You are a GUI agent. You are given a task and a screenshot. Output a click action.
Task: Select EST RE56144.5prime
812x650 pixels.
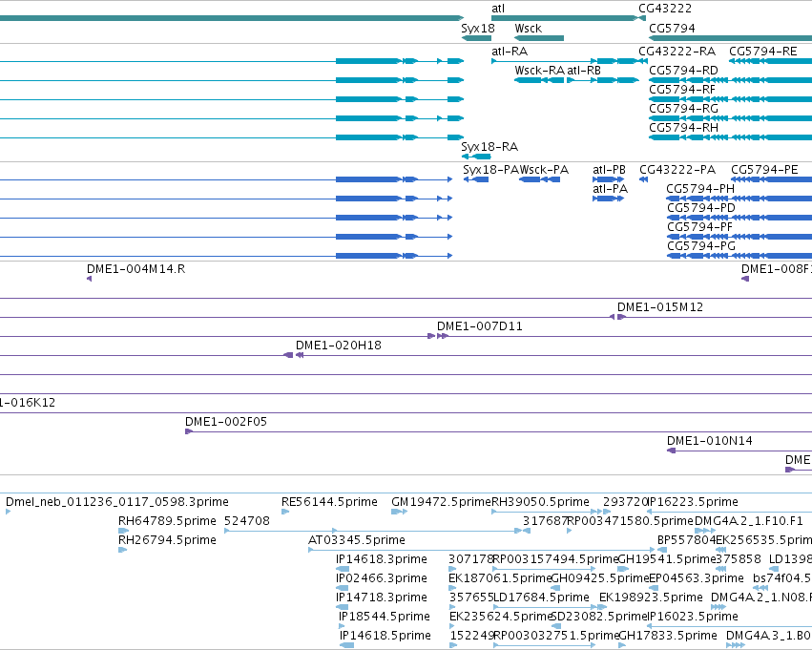(x=329, y=502)
